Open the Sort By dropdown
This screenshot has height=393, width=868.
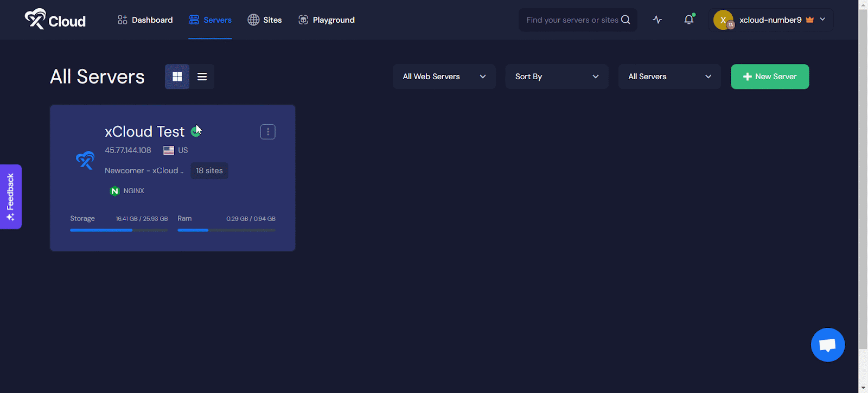(x=557, y=77)
